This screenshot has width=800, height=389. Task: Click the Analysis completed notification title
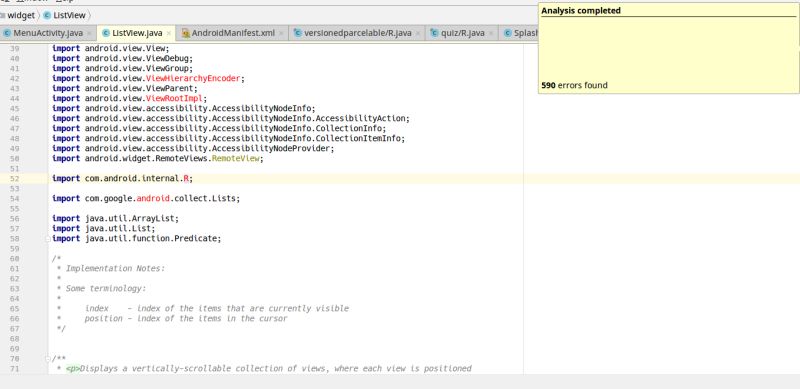(x=581, y=11)
